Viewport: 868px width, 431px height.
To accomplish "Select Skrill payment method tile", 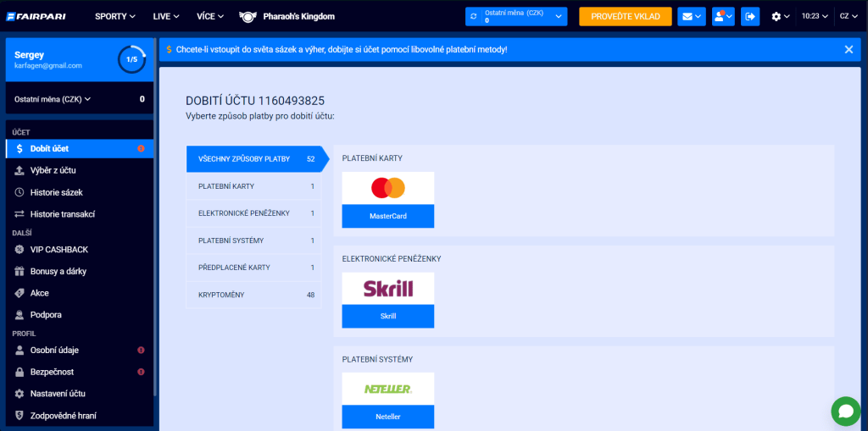I will click(387, 300).
